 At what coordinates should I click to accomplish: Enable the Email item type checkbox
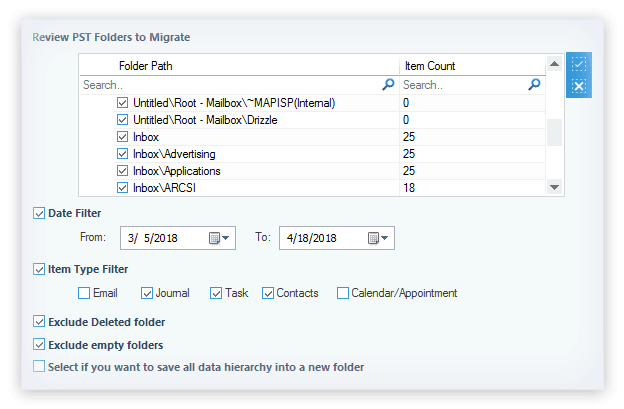tap(85, 293)
